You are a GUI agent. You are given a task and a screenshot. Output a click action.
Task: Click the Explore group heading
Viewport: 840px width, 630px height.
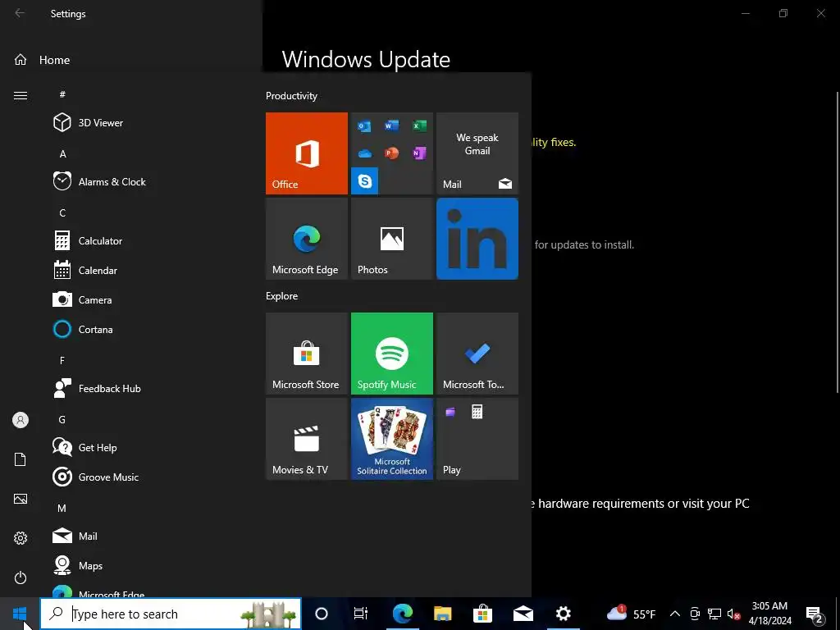282,295
